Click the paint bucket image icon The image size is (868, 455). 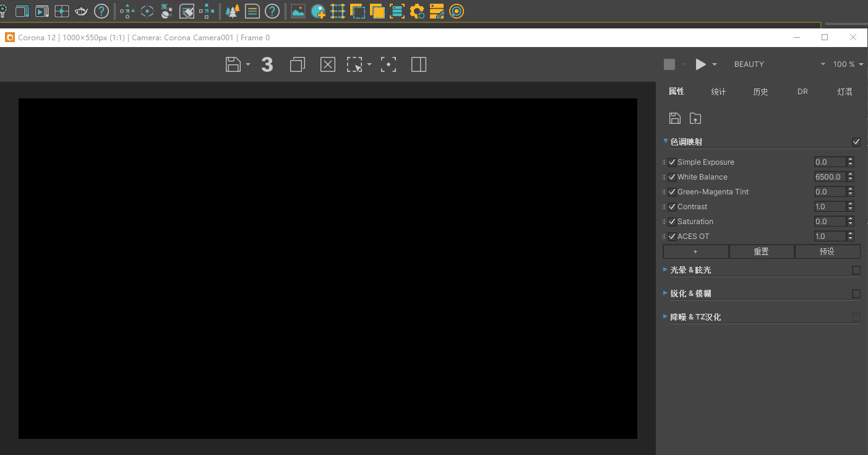coord(187,11)
